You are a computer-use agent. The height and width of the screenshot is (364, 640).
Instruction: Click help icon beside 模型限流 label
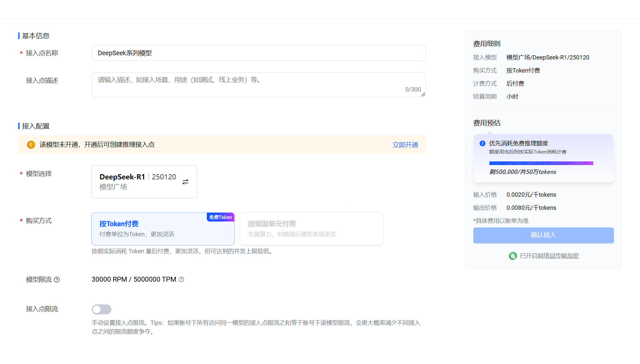tap(57, 280)
